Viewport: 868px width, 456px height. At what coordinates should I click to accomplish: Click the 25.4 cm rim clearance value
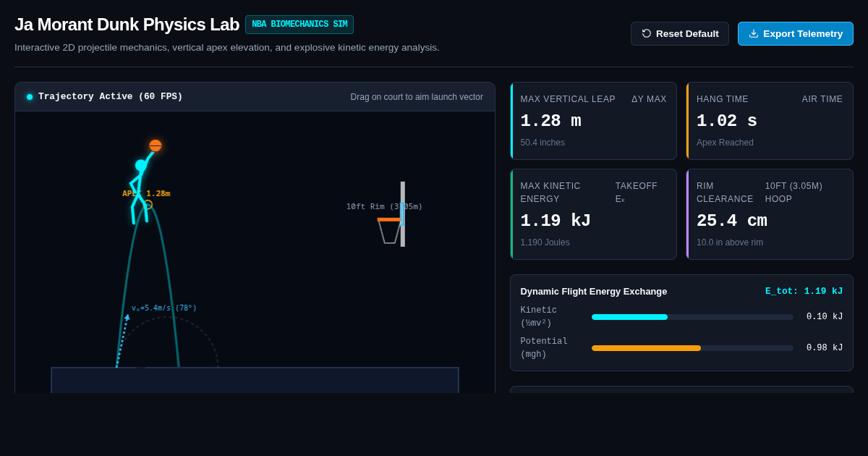(x=732, y=221)
